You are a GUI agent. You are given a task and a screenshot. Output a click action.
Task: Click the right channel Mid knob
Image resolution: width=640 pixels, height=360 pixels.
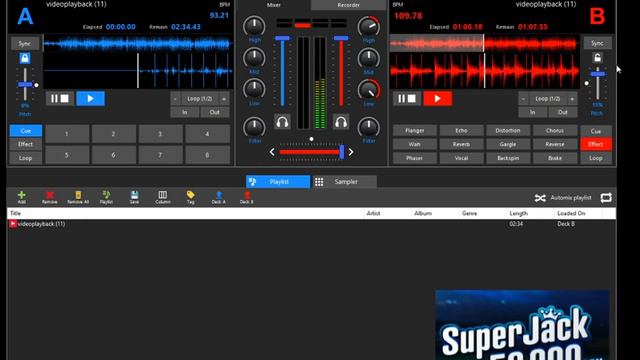(369, 58)
